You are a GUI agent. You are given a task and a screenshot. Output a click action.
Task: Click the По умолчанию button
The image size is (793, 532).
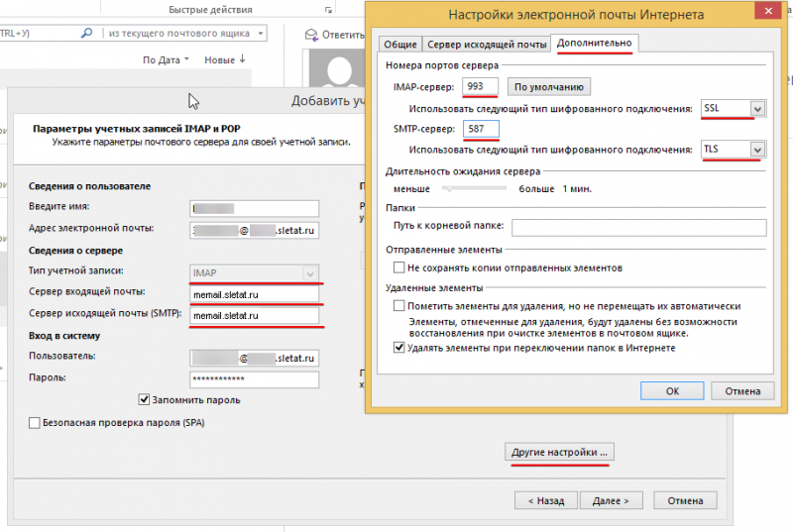tap(549, 87)
